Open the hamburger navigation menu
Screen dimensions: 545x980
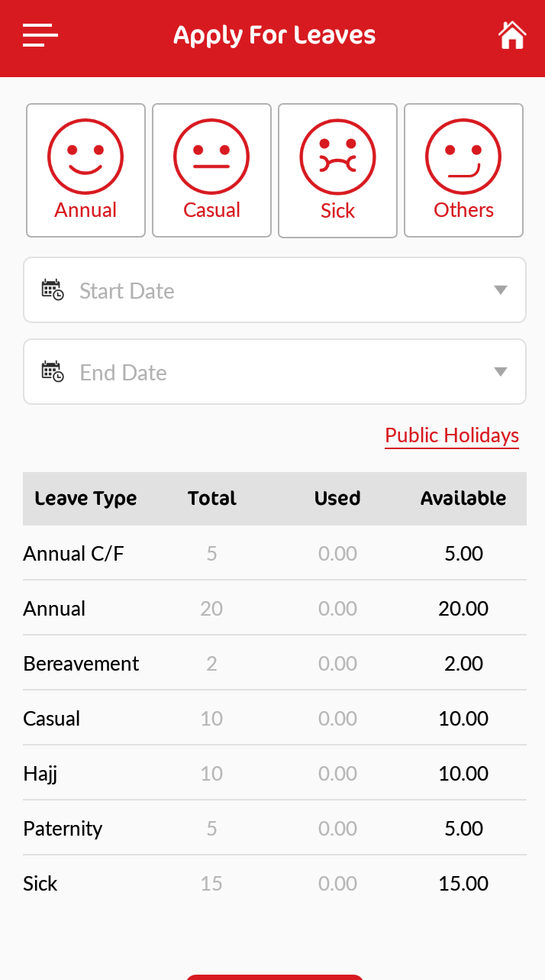[x=40, y=35]
